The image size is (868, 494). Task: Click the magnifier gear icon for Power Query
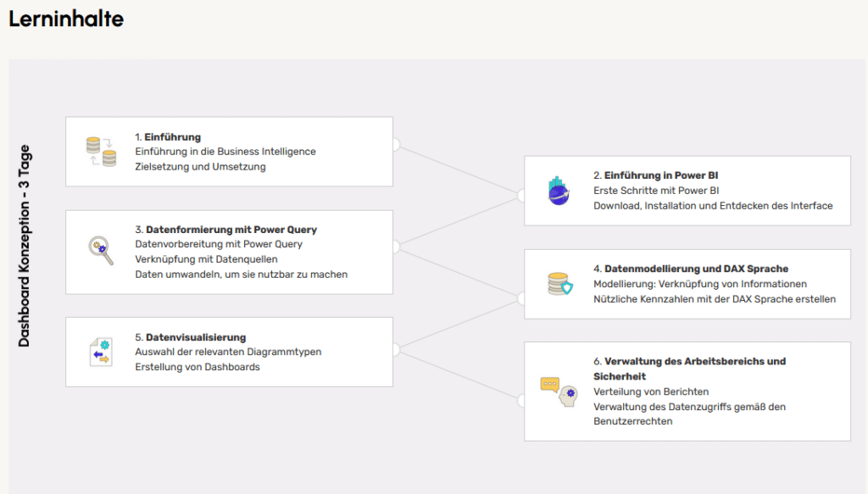pyautogui.click(x=101, y=252)
